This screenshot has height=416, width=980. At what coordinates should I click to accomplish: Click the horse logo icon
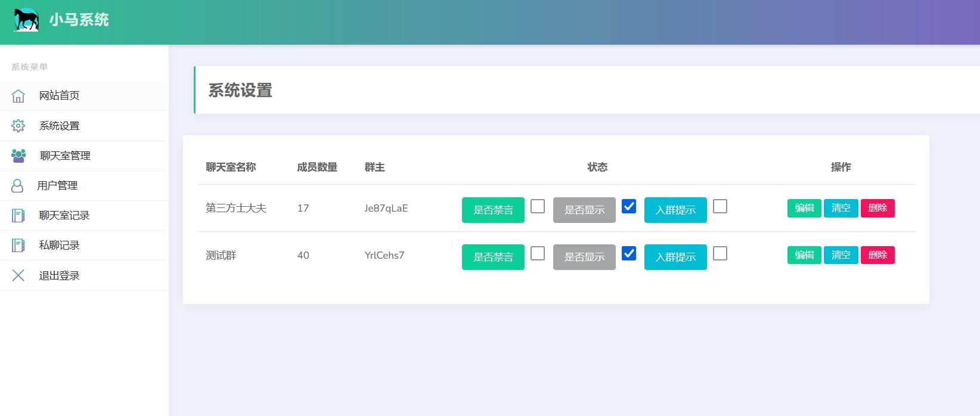click(26, 20)
